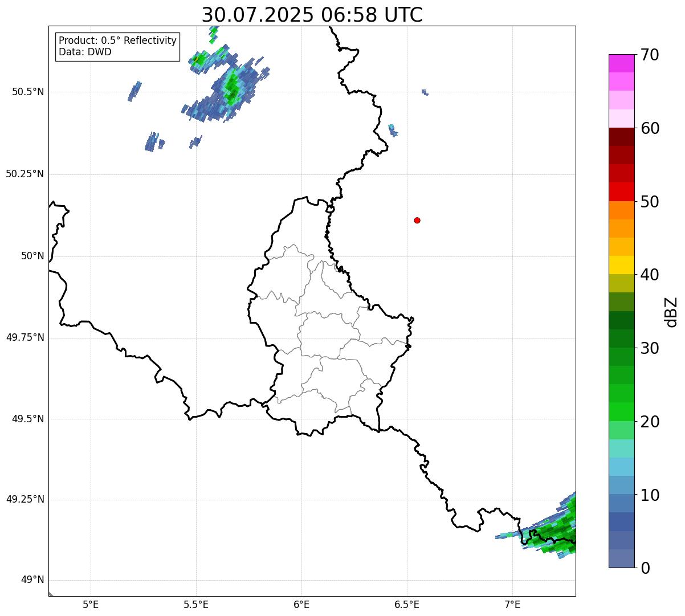
Task: Click the 'dBZ' colorbar axis label
Action: tap(671, 312)
